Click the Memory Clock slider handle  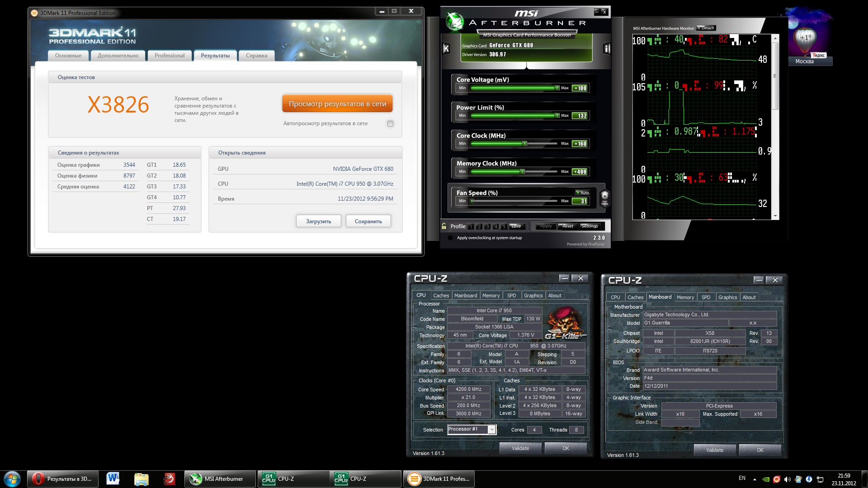pyautogui.click(x=523, y=172)
